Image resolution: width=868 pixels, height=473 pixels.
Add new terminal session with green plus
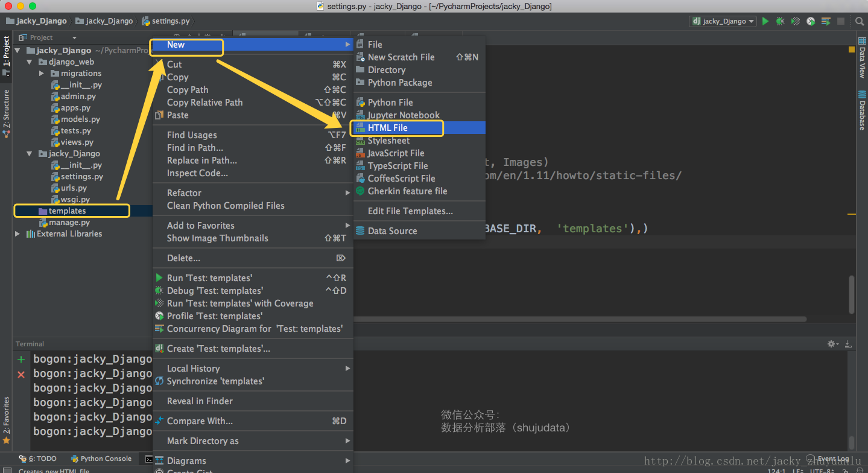21,360
